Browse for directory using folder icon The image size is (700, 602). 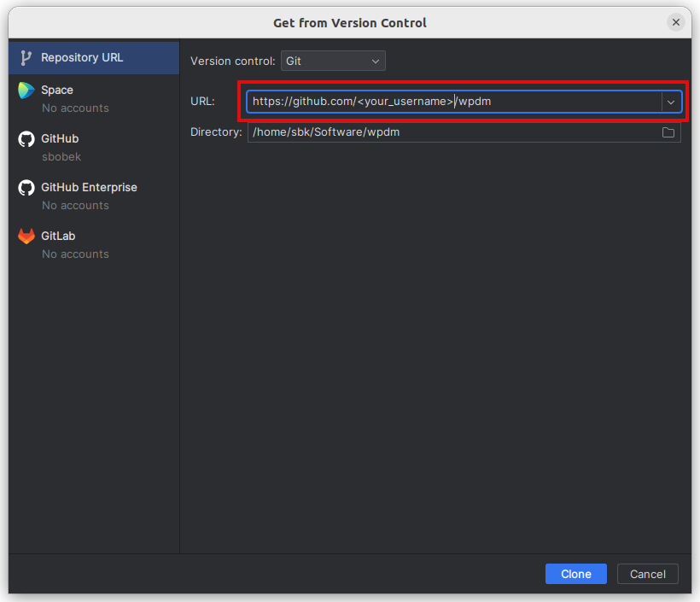668,132
